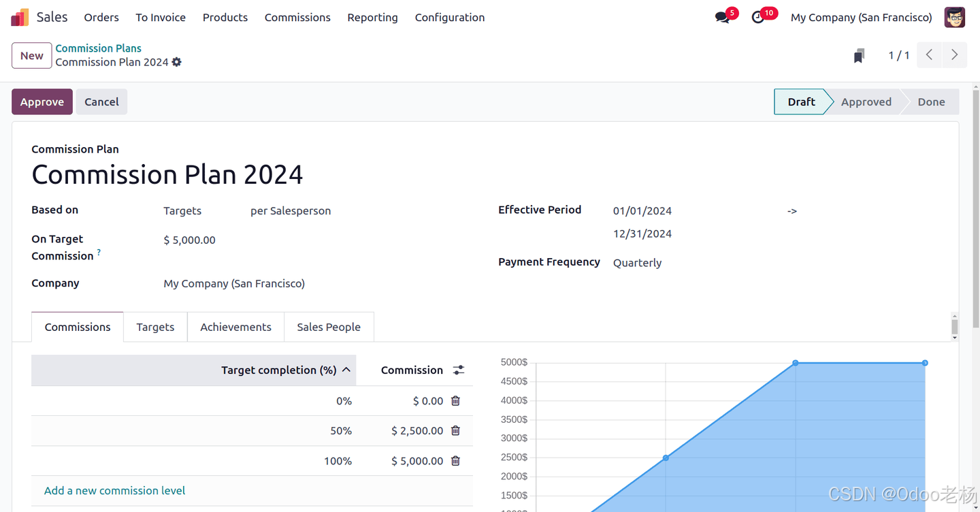Click the Cancel button
The width and height of the screenshot is (980, 512).
tap(101, 101)
